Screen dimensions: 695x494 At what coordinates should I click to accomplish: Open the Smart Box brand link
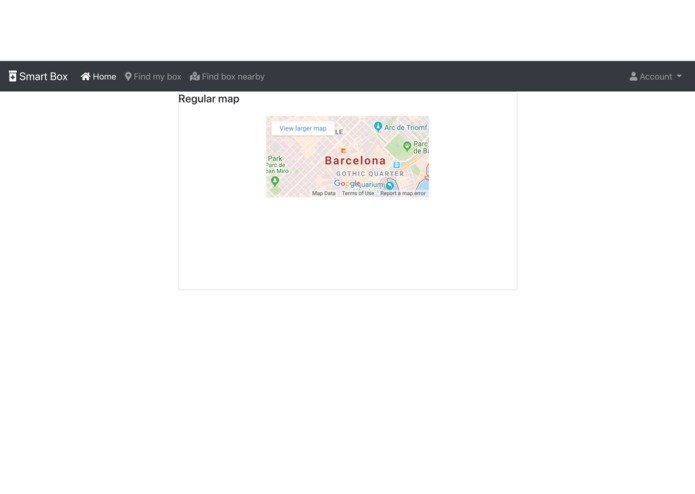(38, 77)
